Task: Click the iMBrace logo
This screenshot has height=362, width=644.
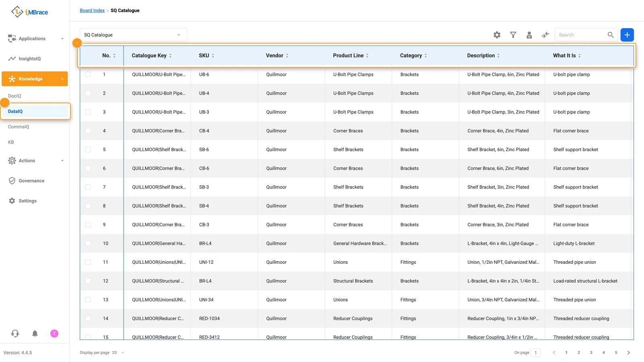Action: [29, 12]
